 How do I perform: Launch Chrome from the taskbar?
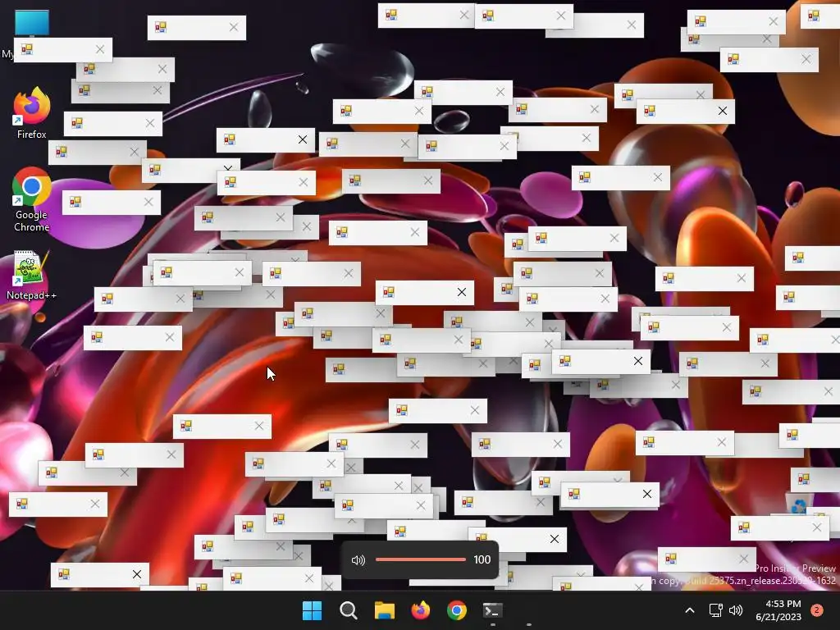point(456,610)
